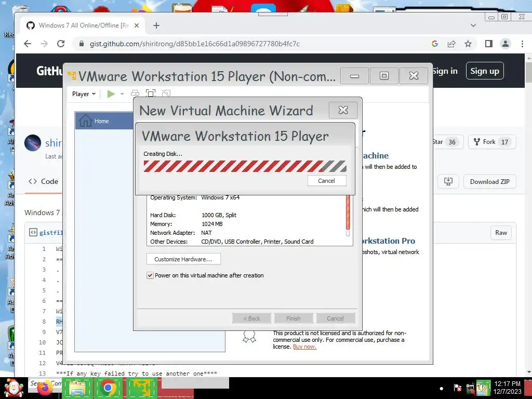Click the wizard's bottom Cancel button
Image resolution: width=532 pixels, height=399 pixels.
335,318
